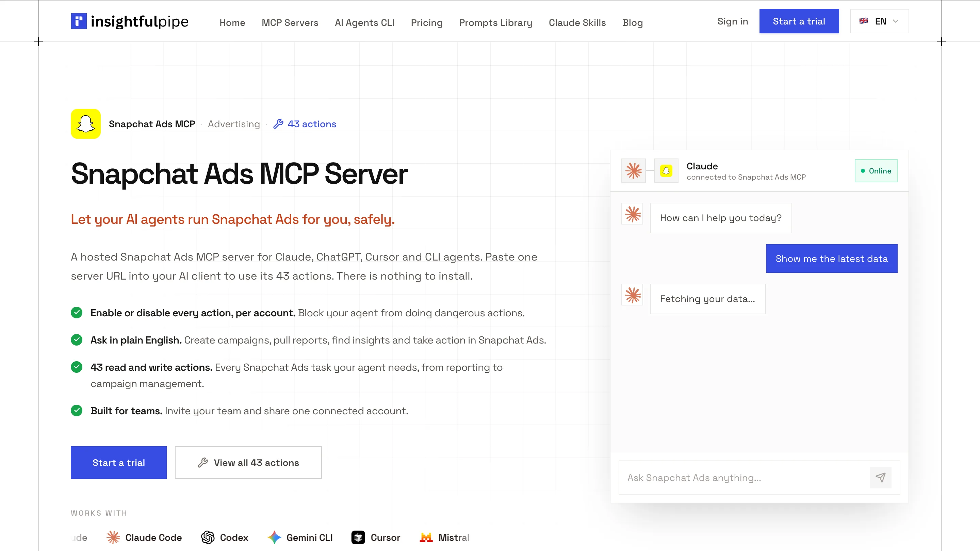
Task: Click Claude avatar beside 'Fetching your data'
Action: pyautogui.click(x=632, y=295)
